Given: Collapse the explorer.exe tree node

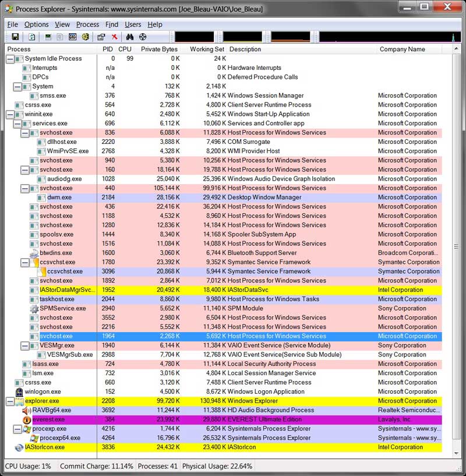Looking at the screenshot, I should coord(10,401).
